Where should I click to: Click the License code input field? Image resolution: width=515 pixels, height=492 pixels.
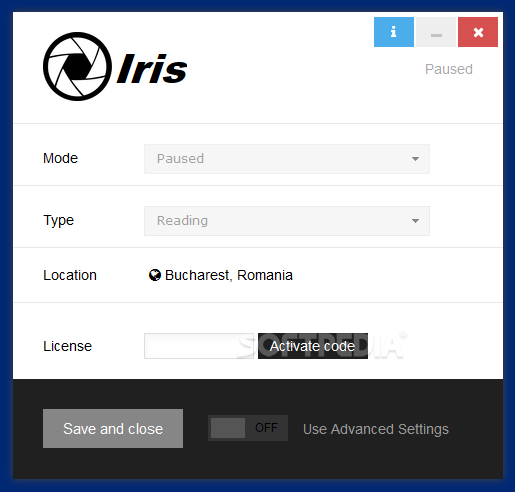tap(199, 346)
